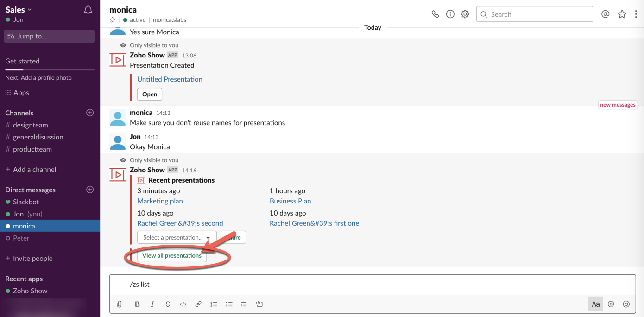This screenshot has height=317, width=644.
Task: Select monica direct message
Action: [x=50, y=226]
